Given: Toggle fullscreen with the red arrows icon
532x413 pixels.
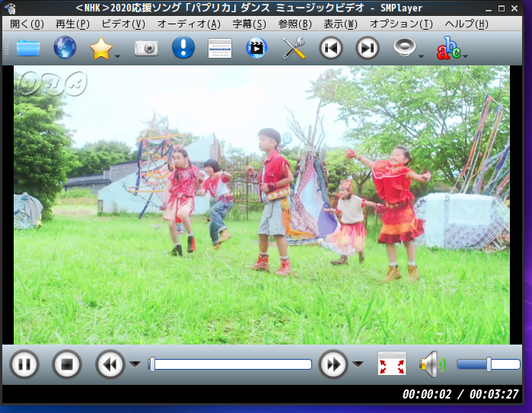Looking at the screenshot, I should [392, 363].
